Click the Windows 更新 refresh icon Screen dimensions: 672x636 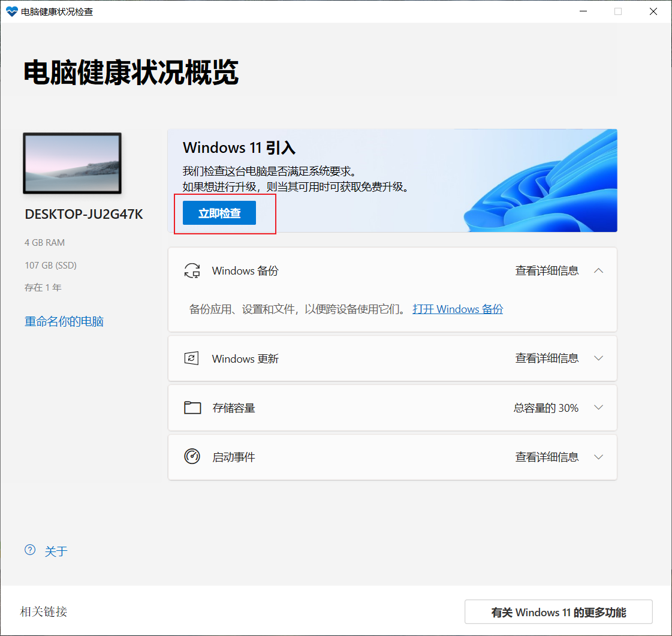tap(192, 358)
